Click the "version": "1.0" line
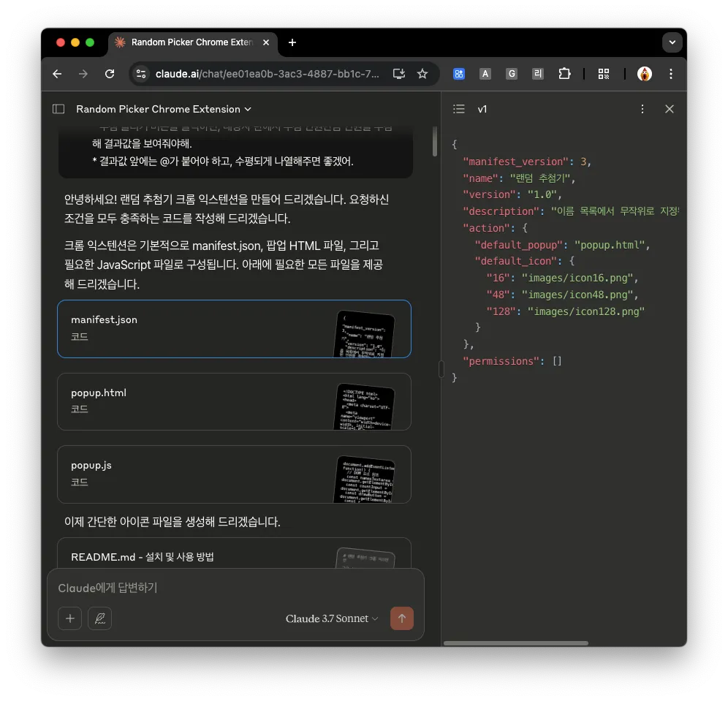 [x=512, y=194]
